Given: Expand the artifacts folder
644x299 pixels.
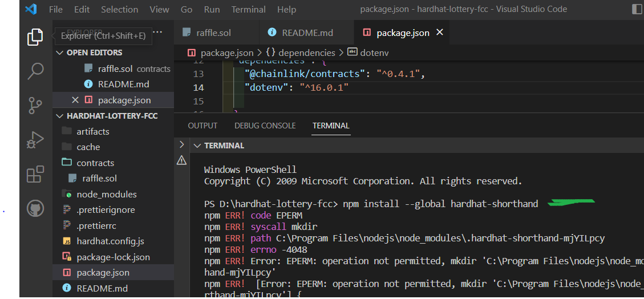Looking at the screenshot, I should 114,131.
